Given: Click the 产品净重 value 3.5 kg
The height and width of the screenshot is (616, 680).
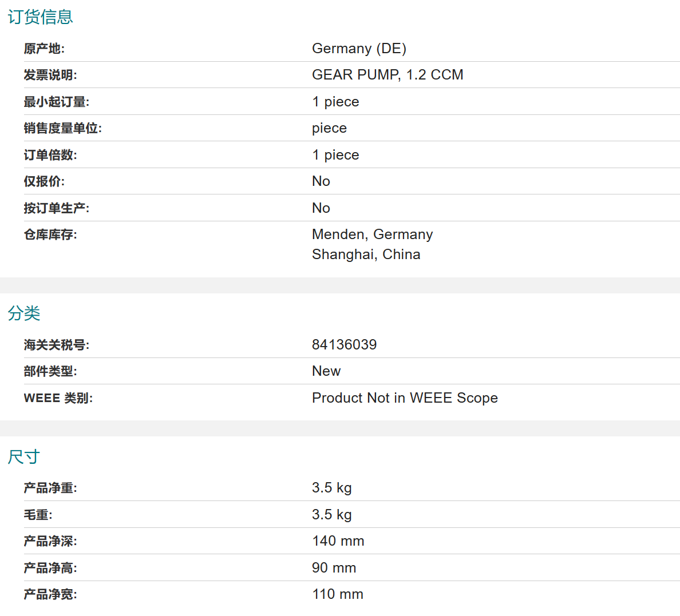Looking at the screenshot, I should (332, 488).
